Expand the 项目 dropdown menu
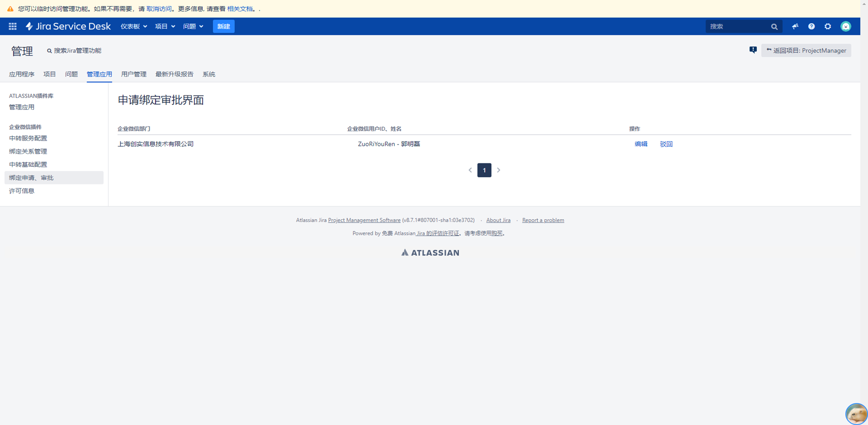This screenshot has height=425, width=868. (x=165, y=26)
